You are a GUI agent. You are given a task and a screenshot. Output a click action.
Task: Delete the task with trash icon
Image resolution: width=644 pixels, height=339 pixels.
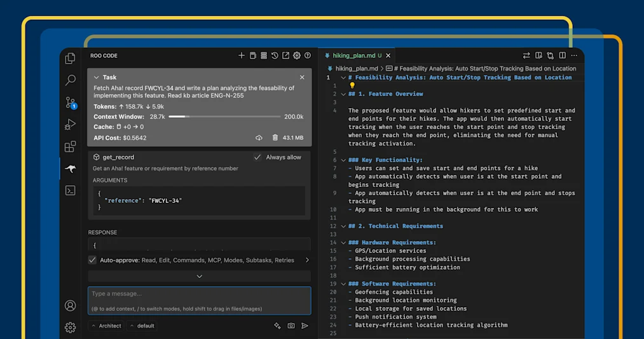275,137
